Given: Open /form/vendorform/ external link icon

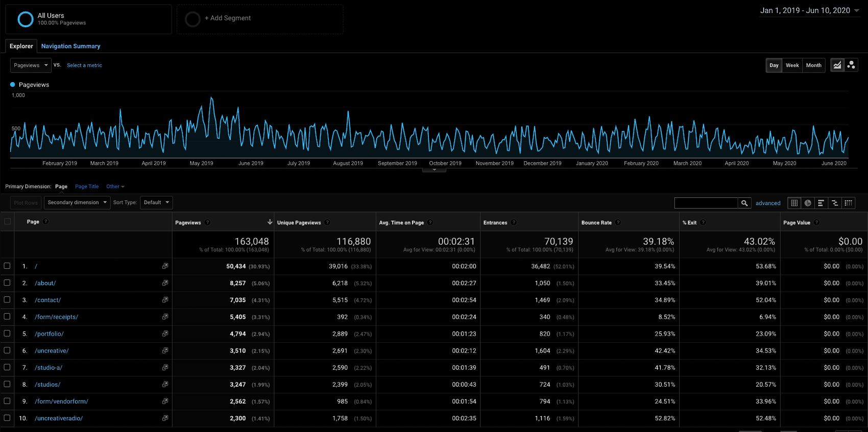Looking at the screenshot, I should click(165, 401).
